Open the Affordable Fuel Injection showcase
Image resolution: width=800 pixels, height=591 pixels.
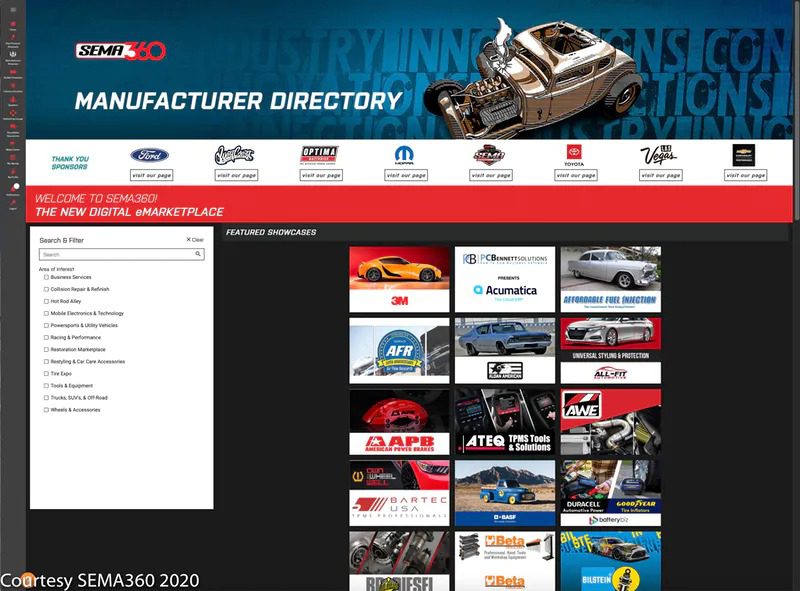(610, 279)
